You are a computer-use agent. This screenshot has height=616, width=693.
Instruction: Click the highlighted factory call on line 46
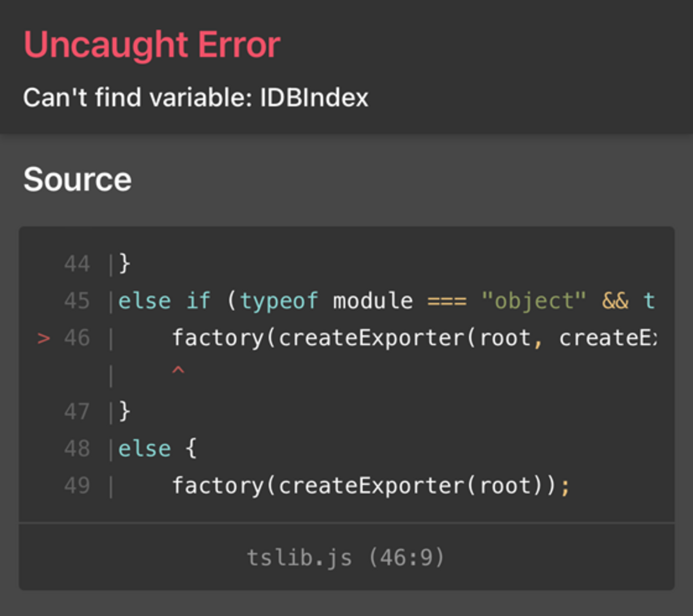pyautogui.click(x=217, y=338)
